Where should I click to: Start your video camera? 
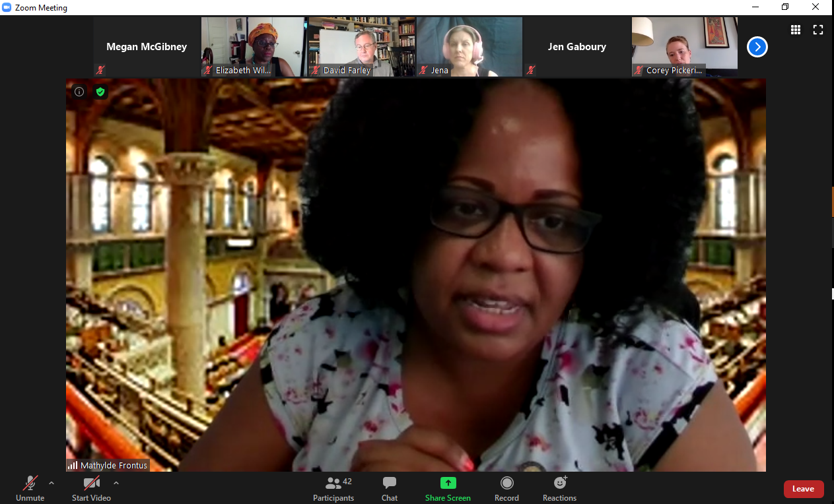coord(91,488)
